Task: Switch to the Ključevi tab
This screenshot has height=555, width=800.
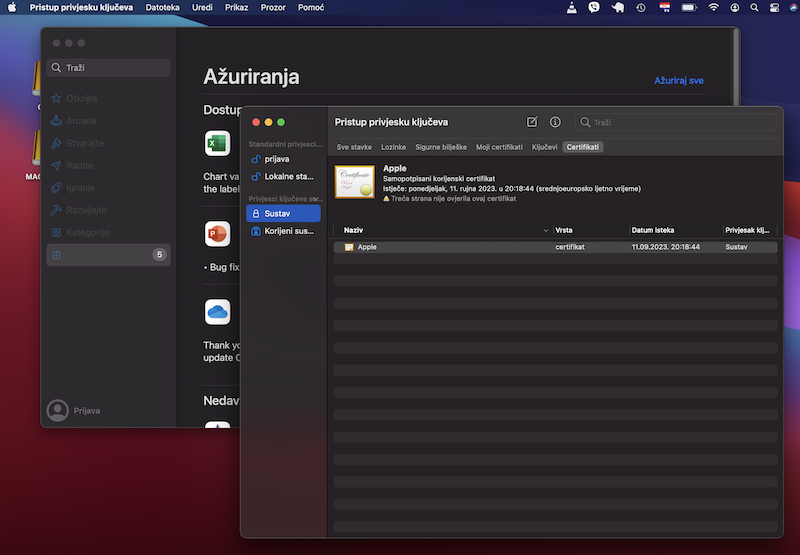Action: 544,147
